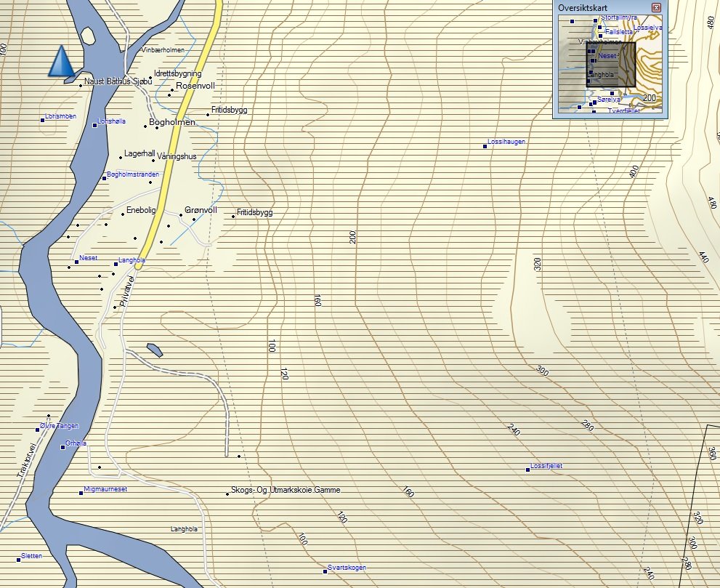Viewport: 720px width, 588px height.
Task: Click the Lossielva label in the overview map
Action: click(647, 28)
